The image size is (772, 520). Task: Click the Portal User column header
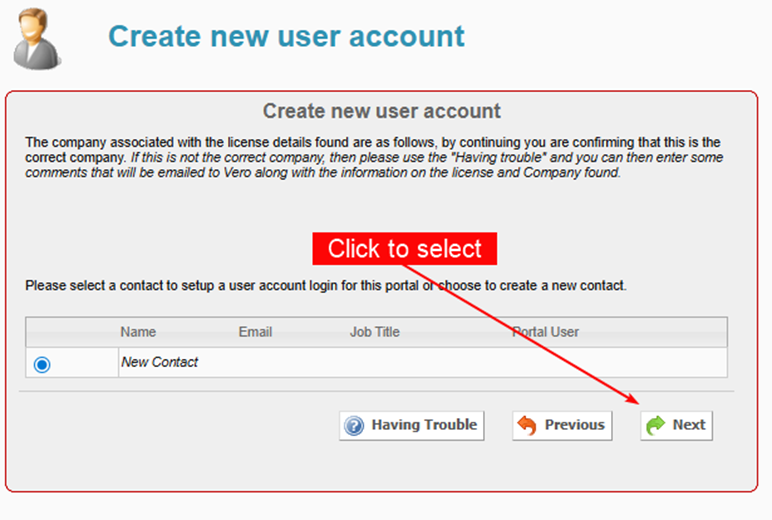coord(545,332)
